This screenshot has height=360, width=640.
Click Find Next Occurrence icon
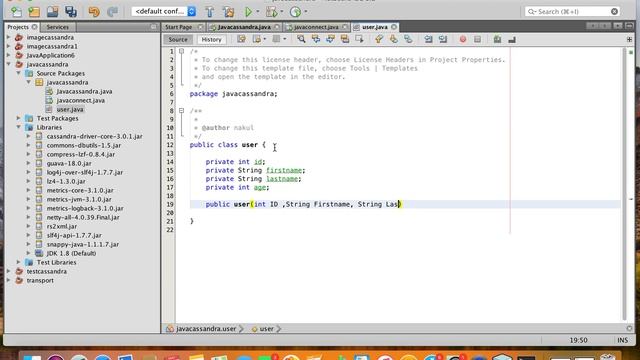[x=330, y=40]
